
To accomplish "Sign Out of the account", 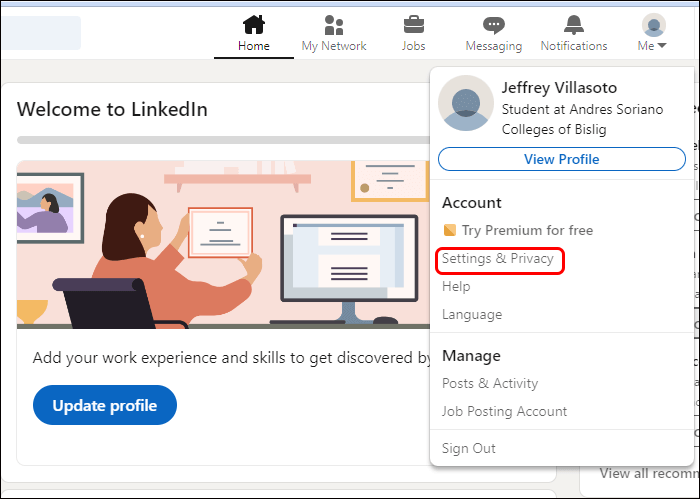I will click(468, 448).
